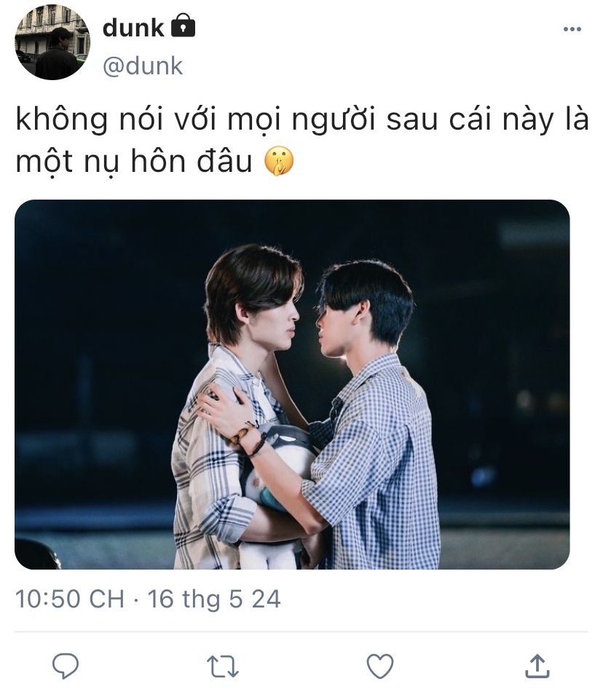Click the reply speech bubble icon
Viewport: 603px width, 700px height.
click(x=66, y=666)
